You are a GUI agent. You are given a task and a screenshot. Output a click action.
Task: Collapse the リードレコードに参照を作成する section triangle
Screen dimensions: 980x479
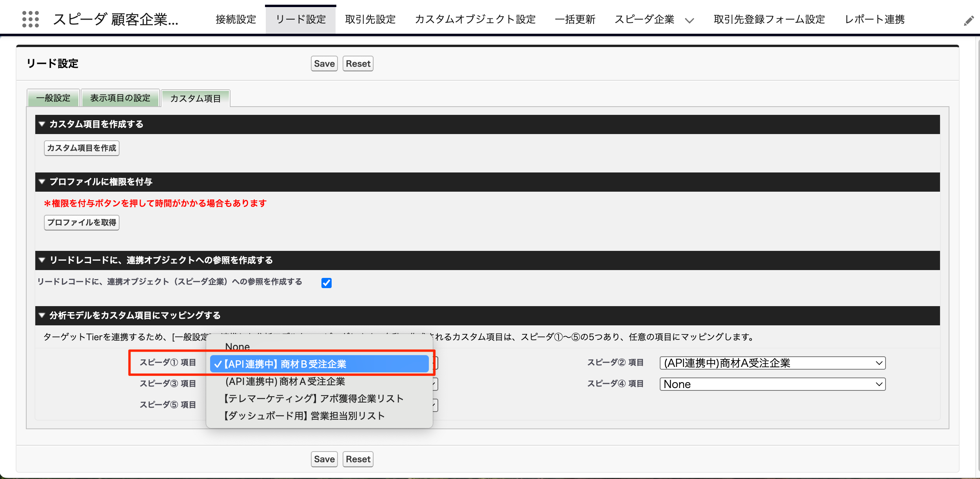click(42, 260)
